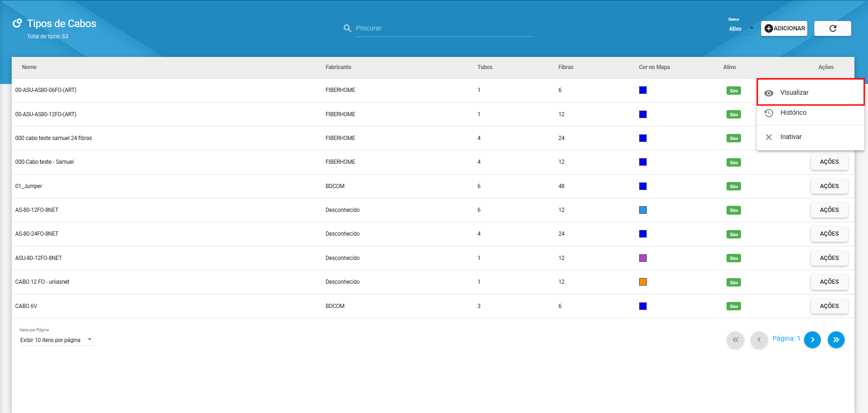Open the Status Ativo dropdown
This screenshot has height=413, width=868.
click(x=741, y=28)
